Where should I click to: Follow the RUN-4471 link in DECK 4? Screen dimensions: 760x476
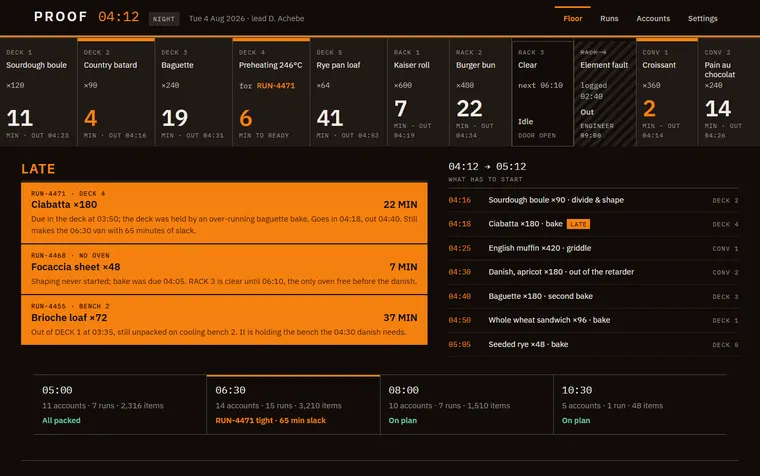(275, 86)
